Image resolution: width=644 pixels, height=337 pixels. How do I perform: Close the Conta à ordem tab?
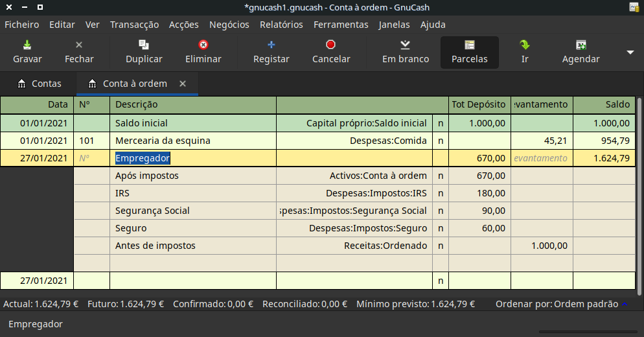click(183, 84)
